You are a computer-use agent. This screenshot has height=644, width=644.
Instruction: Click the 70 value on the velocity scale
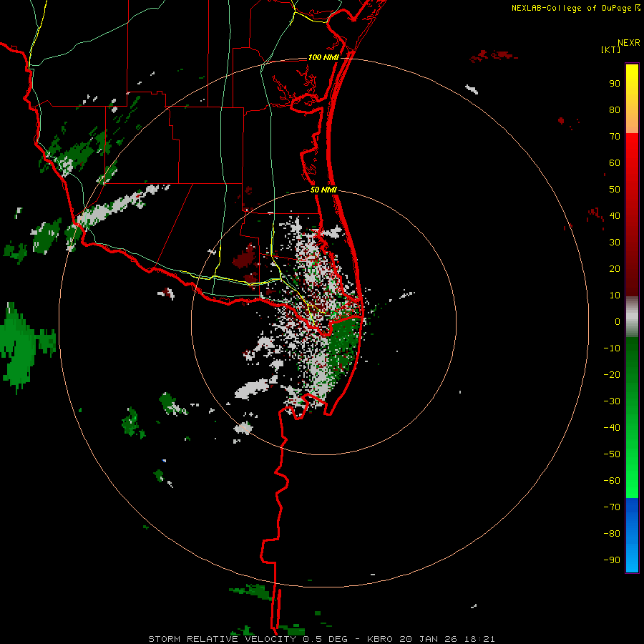point(615,137)
